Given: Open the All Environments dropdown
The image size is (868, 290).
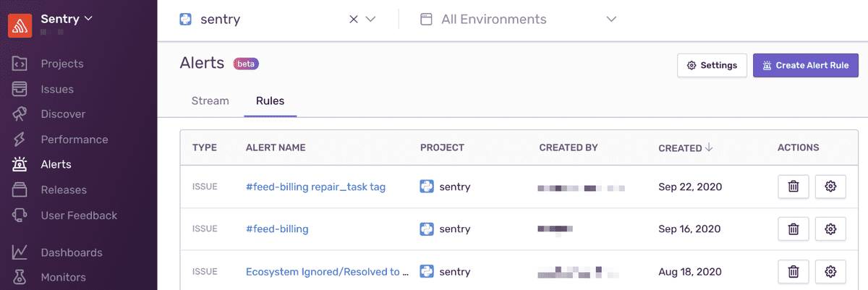Looking at the screenshot, I should [518, 20].
